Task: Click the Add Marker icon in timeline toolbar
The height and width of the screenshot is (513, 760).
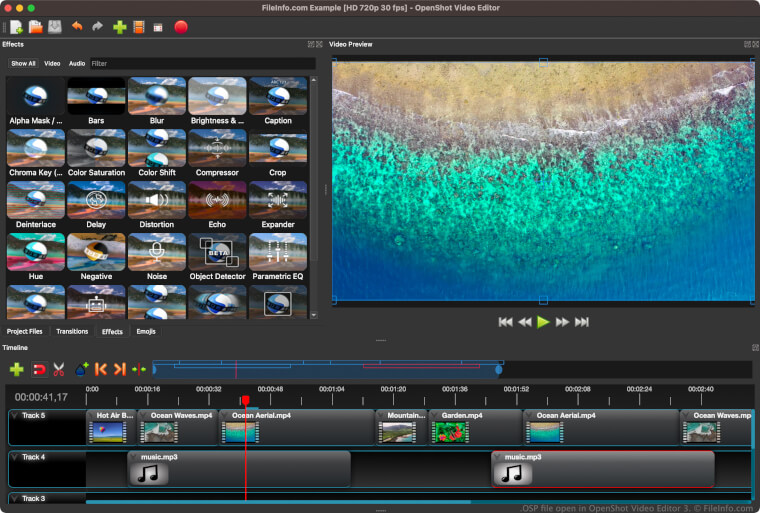Action: point(82,369)
